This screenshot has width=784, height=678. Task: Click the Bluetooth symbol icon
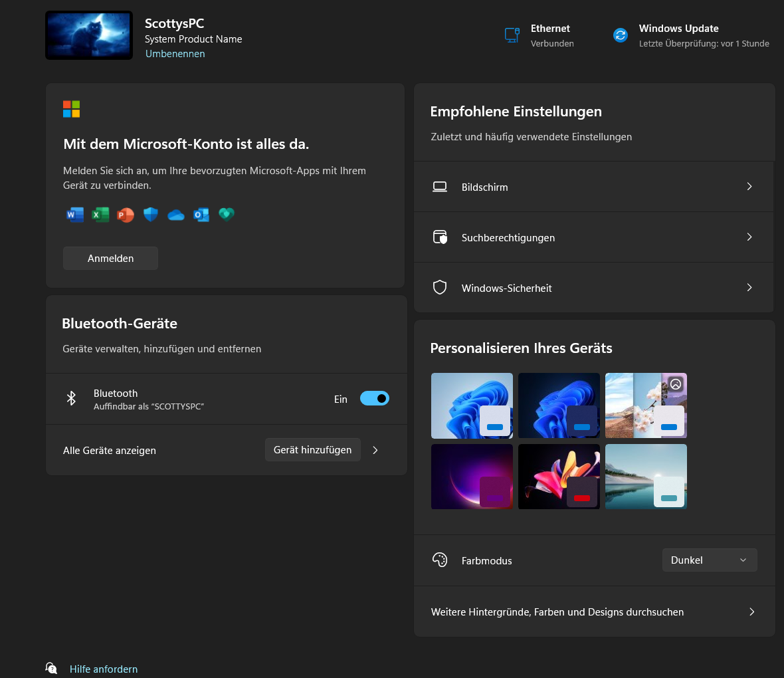point(72,398)
